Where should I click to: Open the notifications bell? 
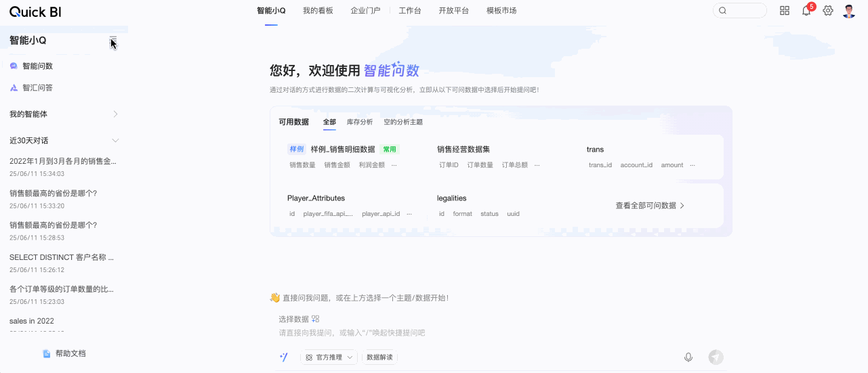[806, 11]
